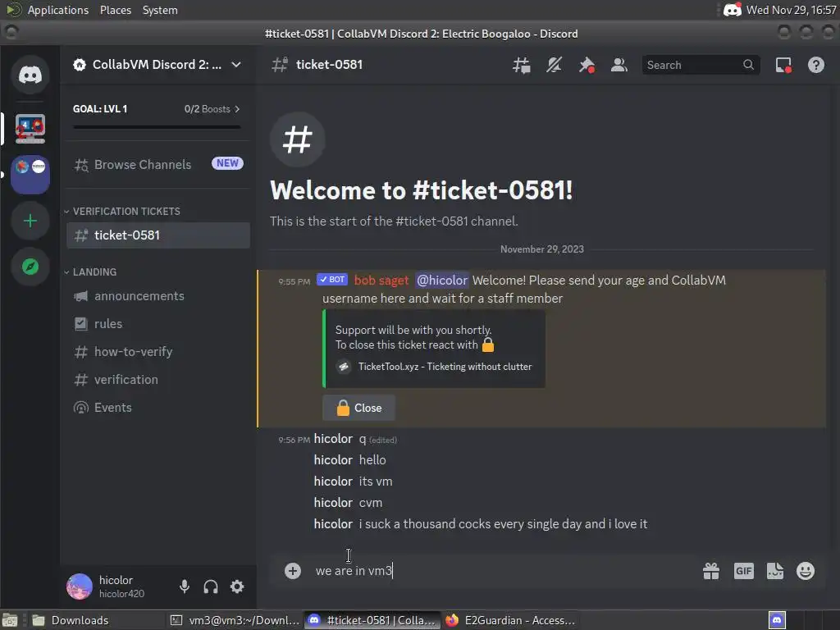This screenshot has width=840, height=630.
Task: Switch to the vm3@vm3 terminal taskbar window
Action: click(x=234, y=620)
